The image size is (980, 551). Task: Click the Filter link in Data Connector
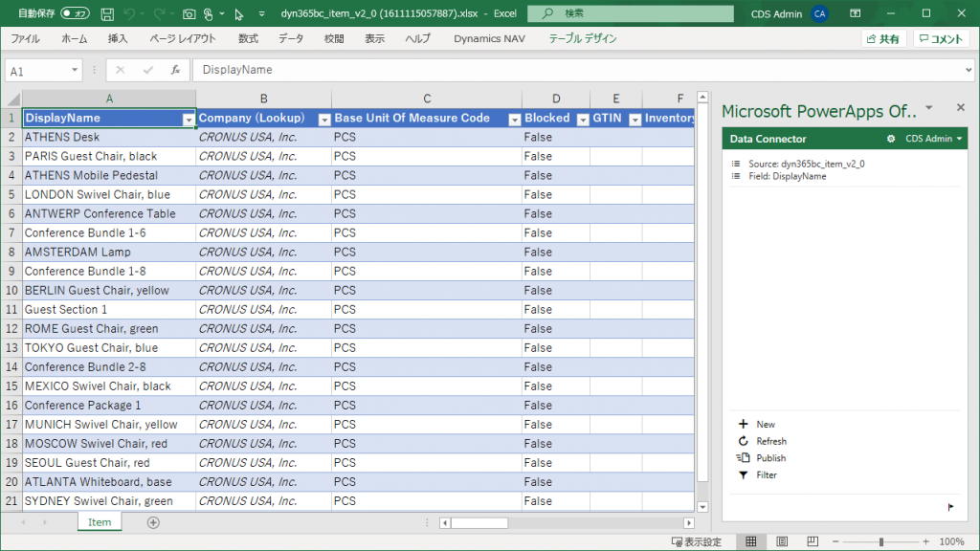click(x=767, y=474)
